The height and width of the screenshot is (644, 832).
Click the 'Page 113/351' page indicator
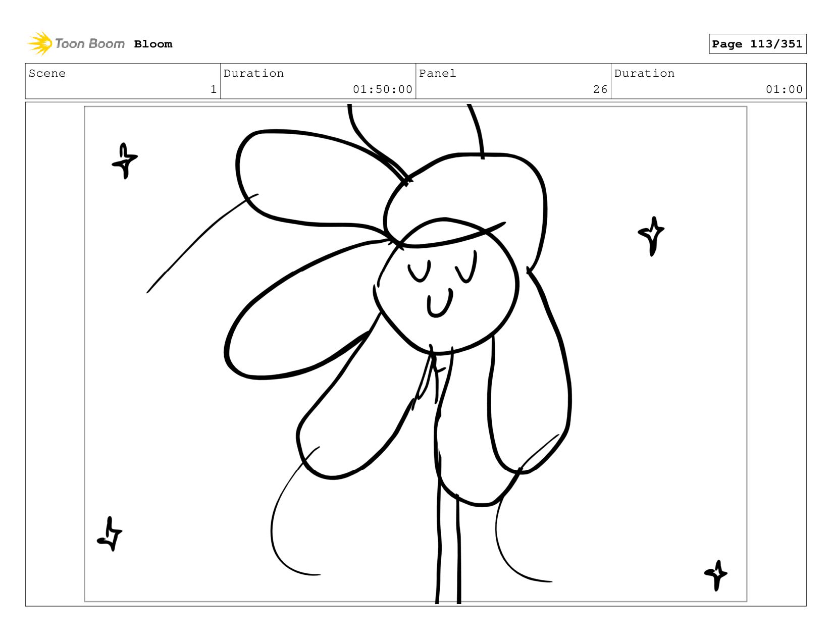757,44
